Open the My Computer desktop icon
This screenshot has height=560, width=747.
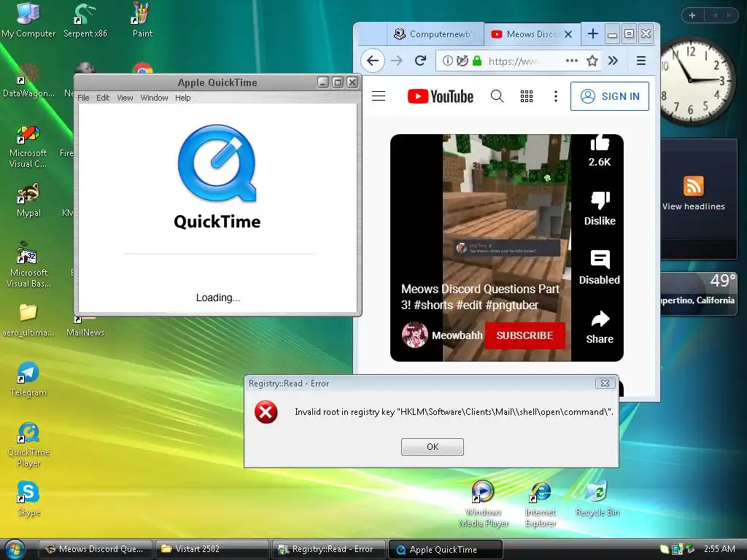point(28,20)
